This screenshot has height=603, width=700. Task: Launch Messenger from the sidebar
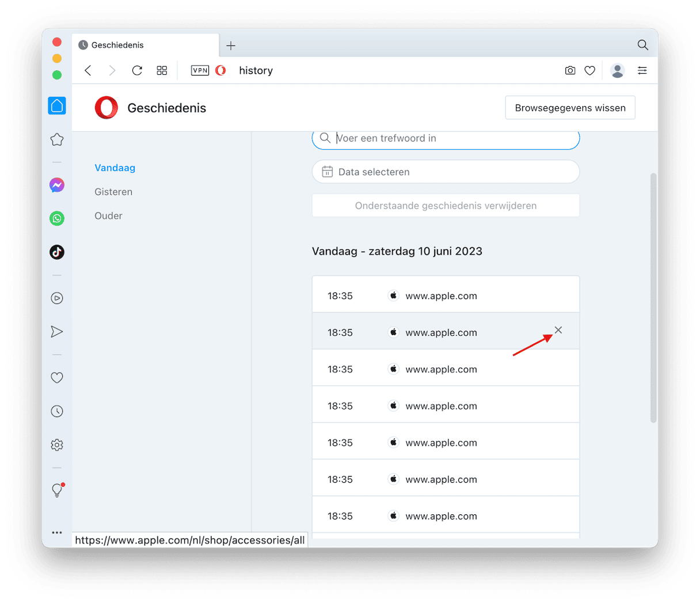pos(57,185)
